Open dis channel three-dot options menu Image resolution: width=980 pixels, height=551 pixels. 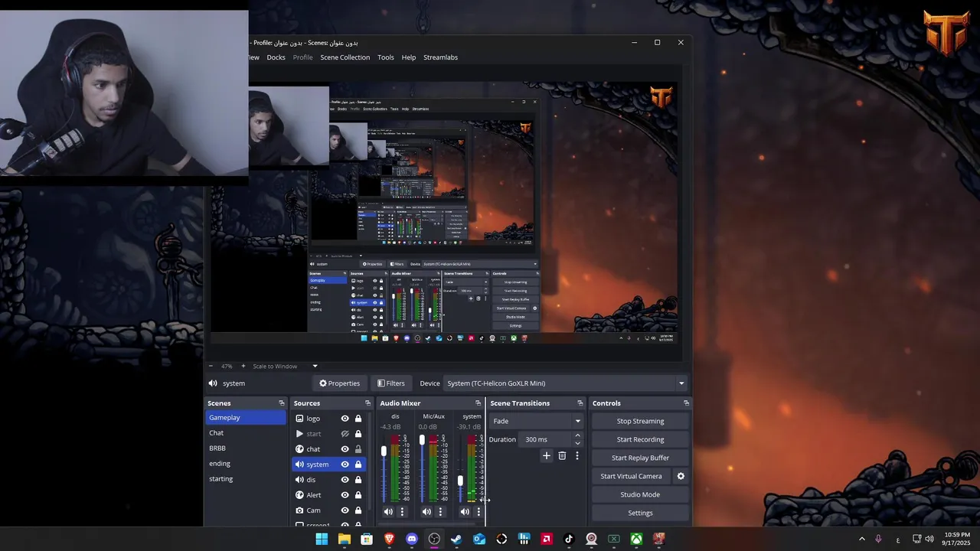(402, 512)
